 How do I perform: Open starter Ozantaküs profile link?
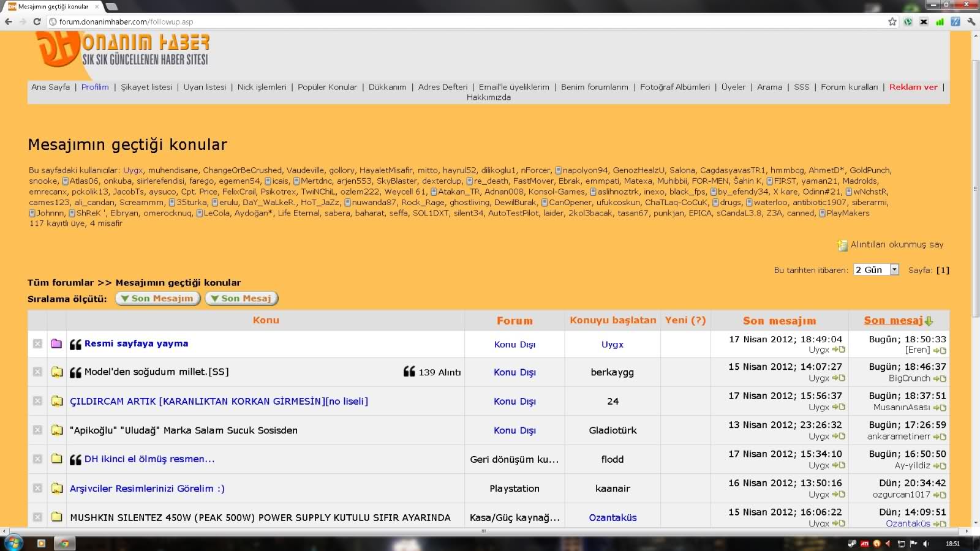tap(612, 517)
